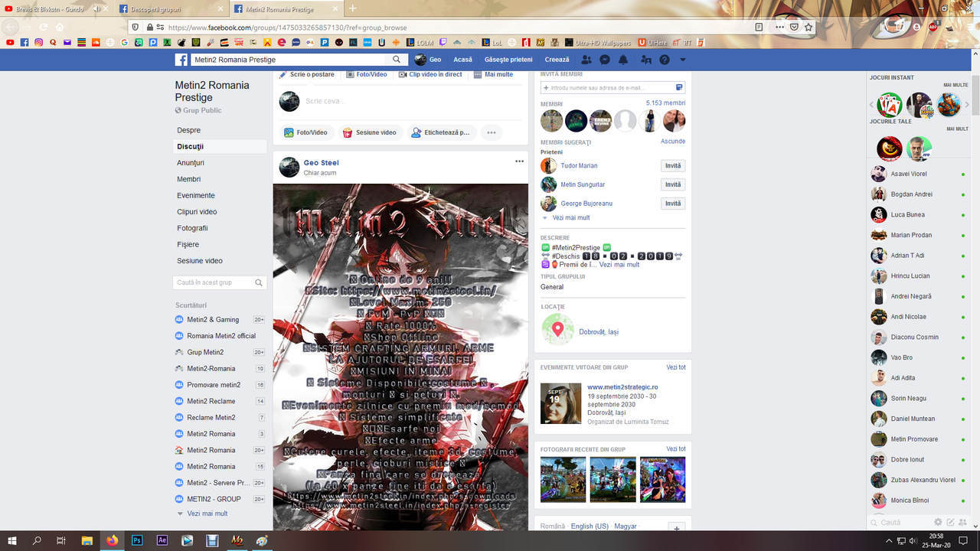The width and height of the screenshot is (980, 551).
Task: Open Windows Start menu
Action: click(12, 540)
